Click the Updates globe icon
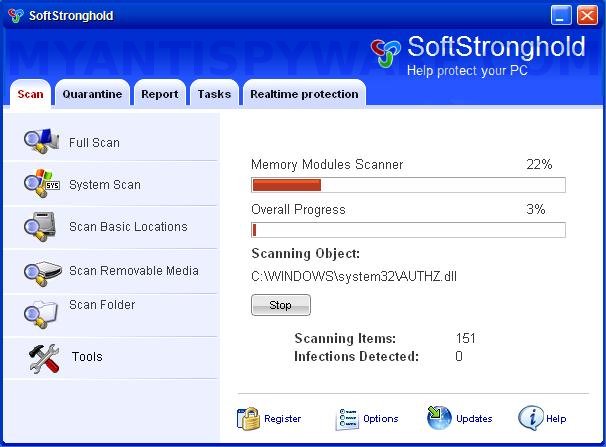The image size is (606, 447). (439, 418)
